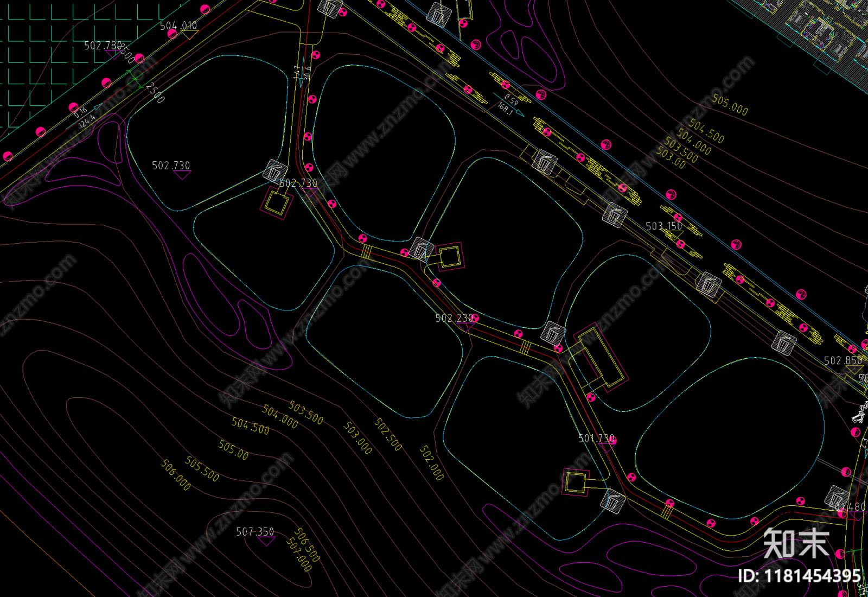The width and height of the screenshot is (868, 597).
Task: Click the 507.350 hilltop elevation label
Action: point(255,532)
